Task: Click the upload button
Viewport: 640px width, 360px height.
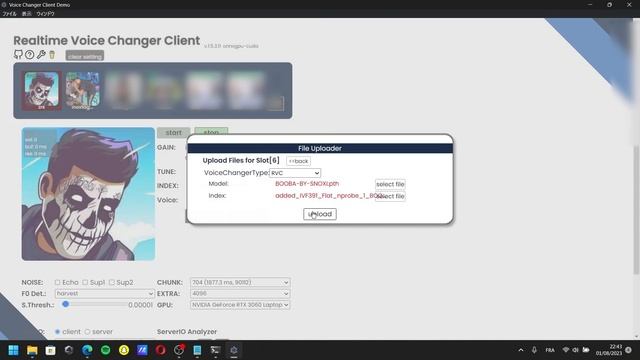Action: 320,214
